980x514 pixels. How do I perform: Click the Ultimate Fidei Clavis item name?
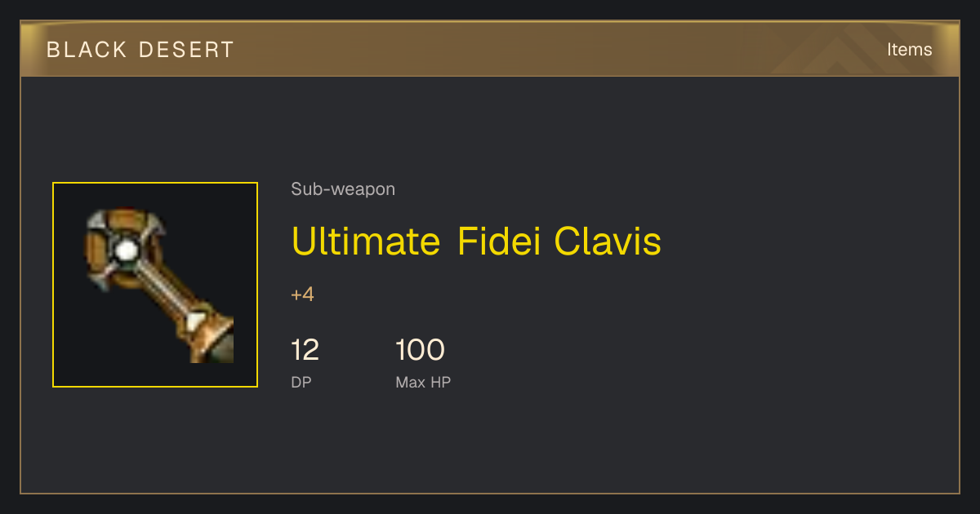point(476,241)
